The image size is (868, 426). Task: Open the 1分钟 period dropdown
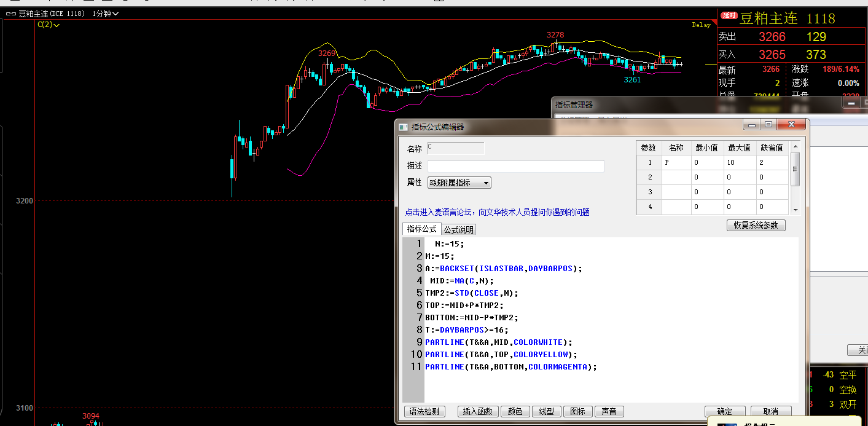point(105,13)
